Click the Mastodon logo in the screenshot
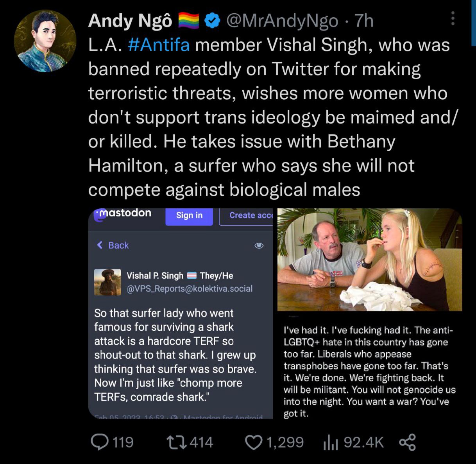 point(123,213)
